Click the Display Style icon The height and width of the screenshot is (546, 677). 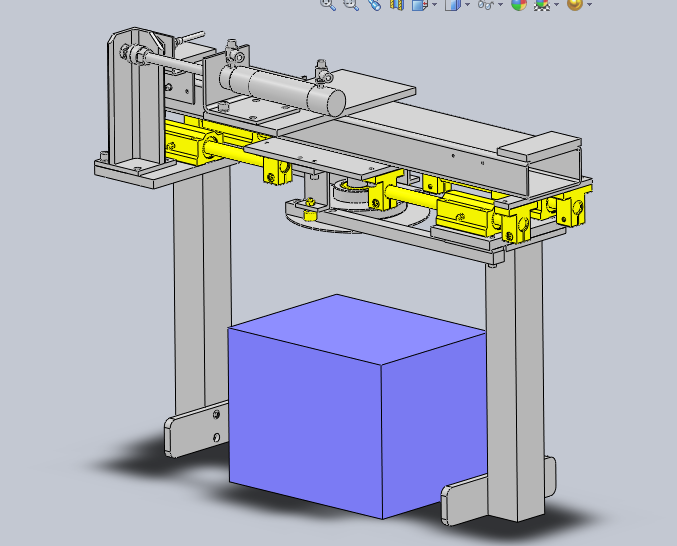tap(452, 4)
